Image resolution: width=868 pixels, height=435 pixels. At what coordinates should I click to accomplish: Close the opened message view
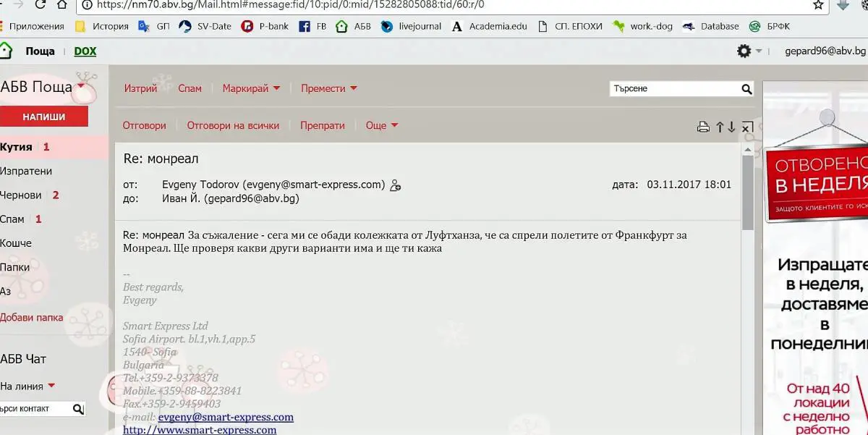click(x=747, y=127)
